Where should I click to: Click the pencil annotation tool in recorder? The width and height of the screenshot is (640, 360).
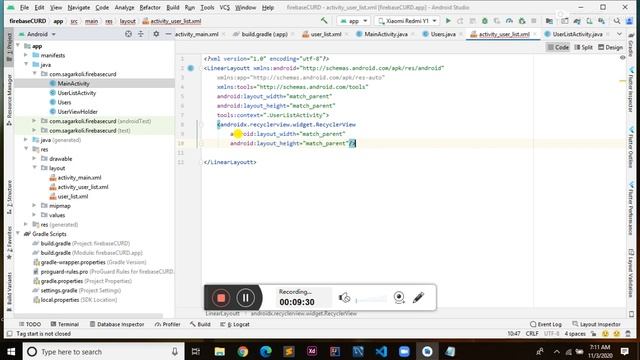tap(418, 298)
